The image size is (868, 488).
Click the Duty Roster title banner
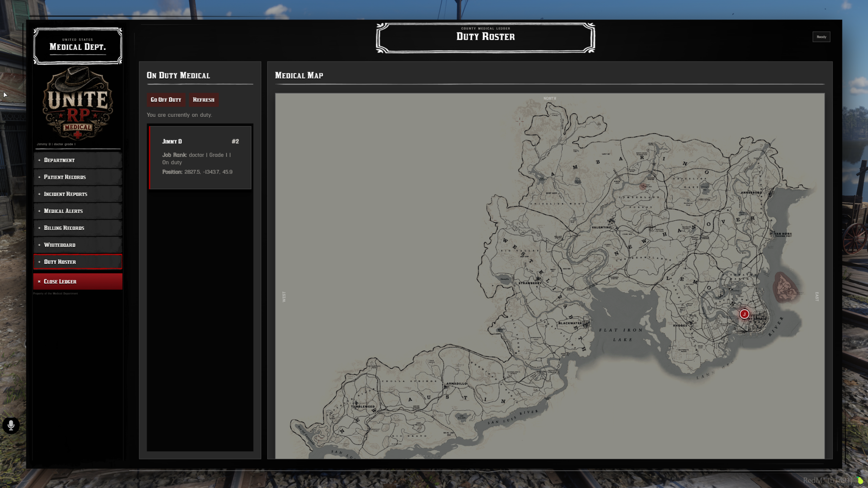(x=486, y=38)
